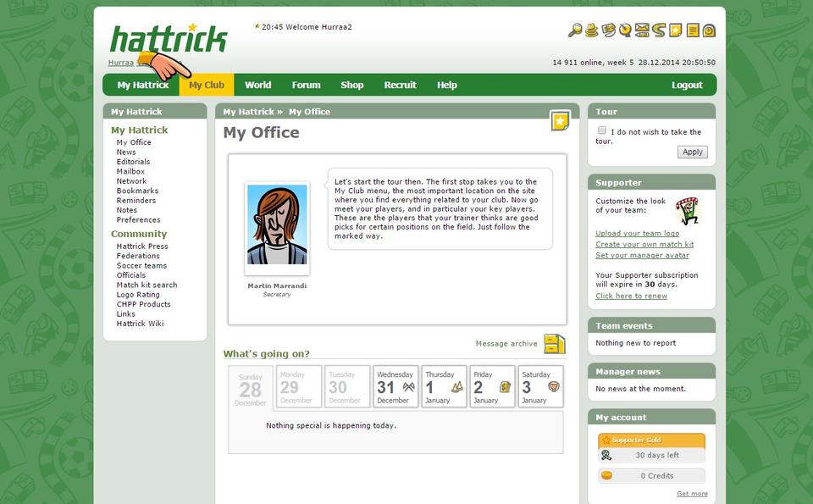Open the World menu item
Viewport: 813px width, 504px height.
pyautogui.click(x=258, y=85)
